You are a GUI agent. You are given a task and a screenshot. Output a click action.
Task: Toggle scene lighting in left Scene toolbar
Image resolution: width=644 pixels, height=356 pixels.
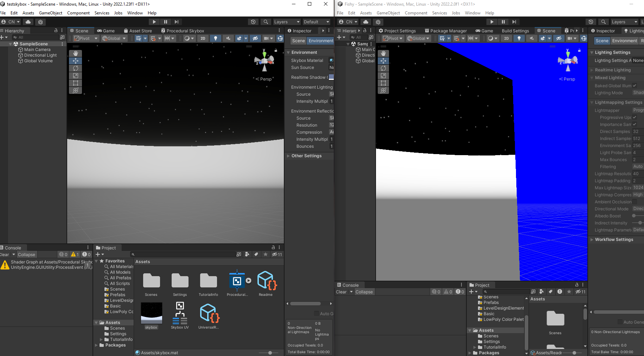tap(216, 38)
